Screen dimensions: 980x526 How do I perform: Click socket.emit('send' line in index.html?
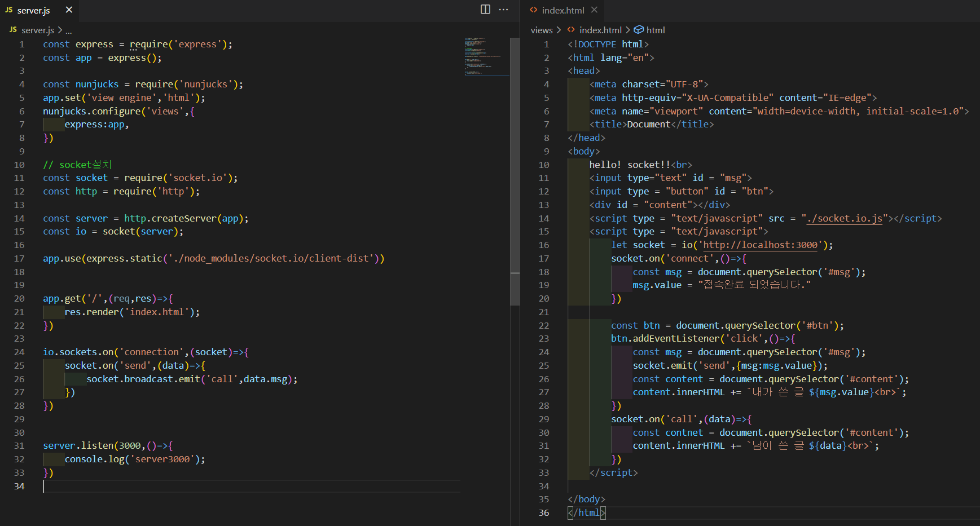pyautogui.click(x=730, y=365)
